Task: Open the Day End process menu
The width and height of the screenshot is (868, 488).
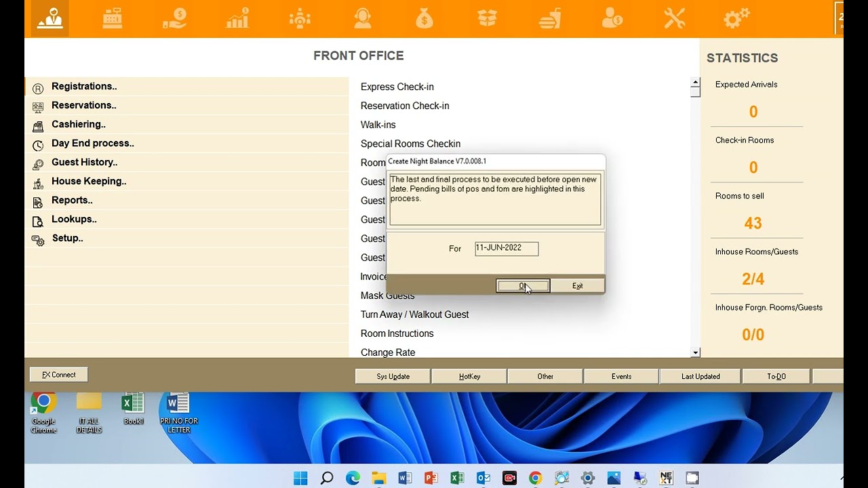Action: tap(93, 143)
